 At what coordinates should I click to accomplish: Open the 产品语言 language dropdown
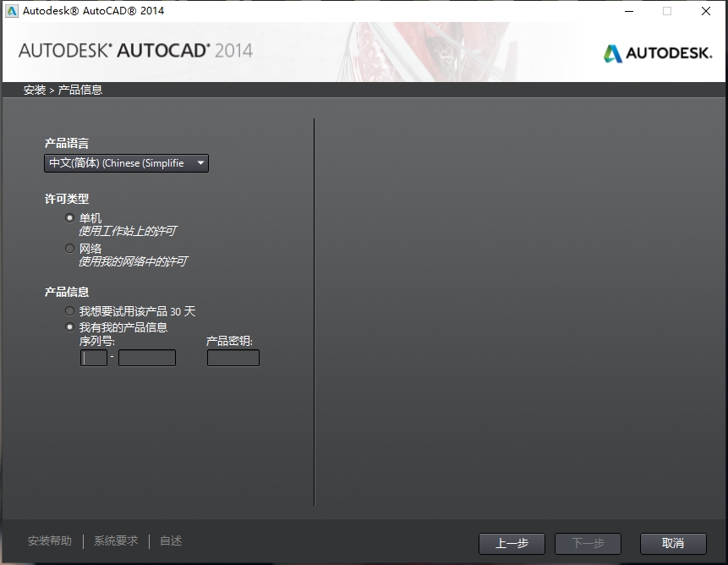click(126, 163)
